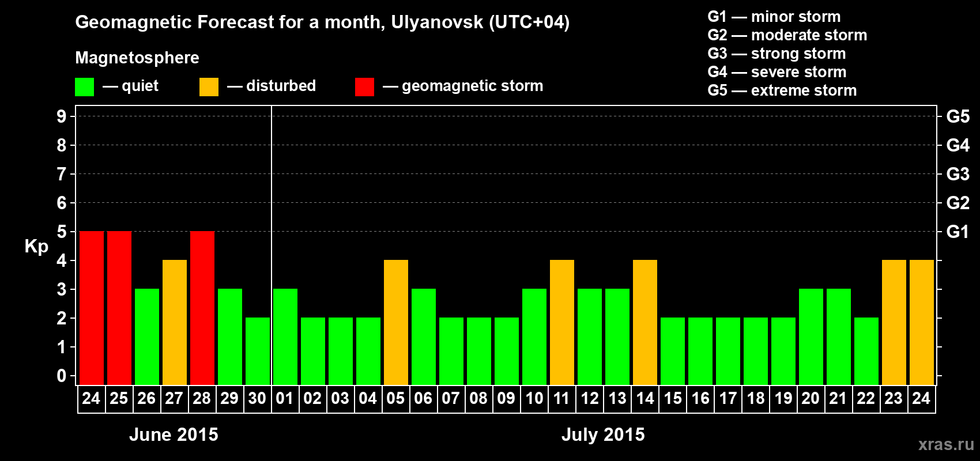The image size is (980, 461).
Task: Click the 'Magnetosphere' heading
Action: tap(137, 58)
